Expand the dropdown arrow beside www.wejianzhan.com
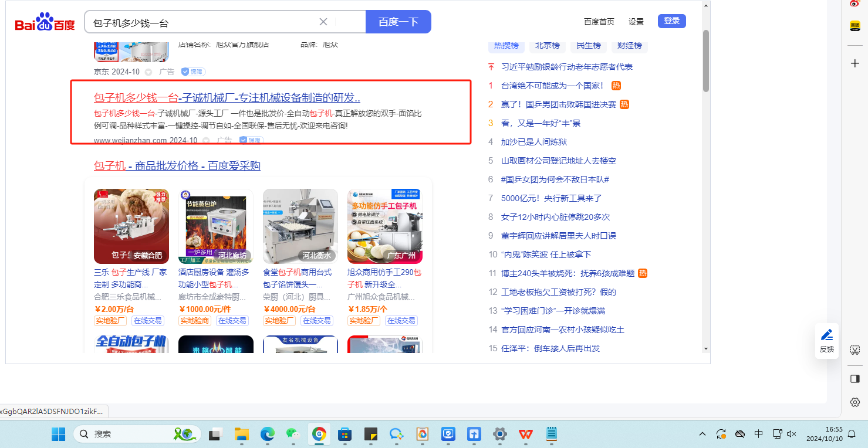 tap(206, 141)
